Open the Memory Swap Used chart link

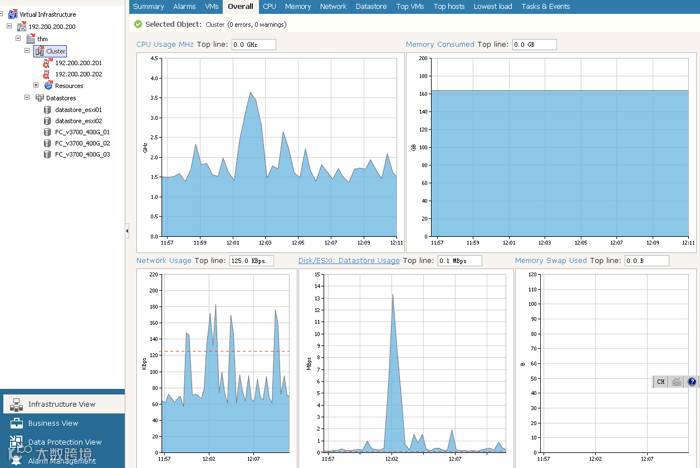pos(550,260)
